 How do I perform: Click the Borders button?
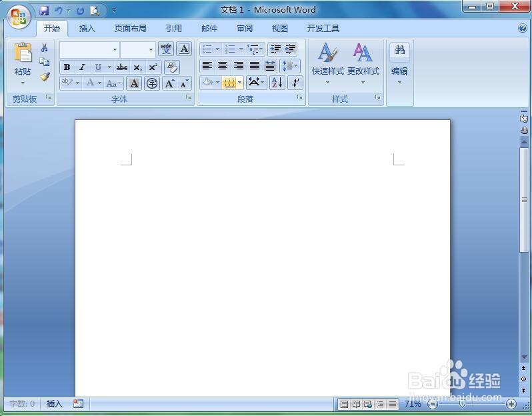coord(229,83)
